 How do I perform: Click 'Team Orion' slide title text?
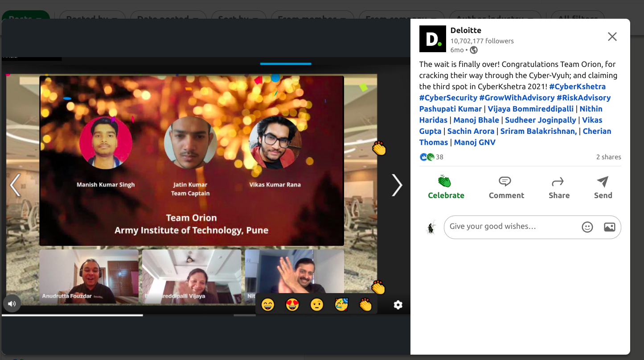click(191, 218)
